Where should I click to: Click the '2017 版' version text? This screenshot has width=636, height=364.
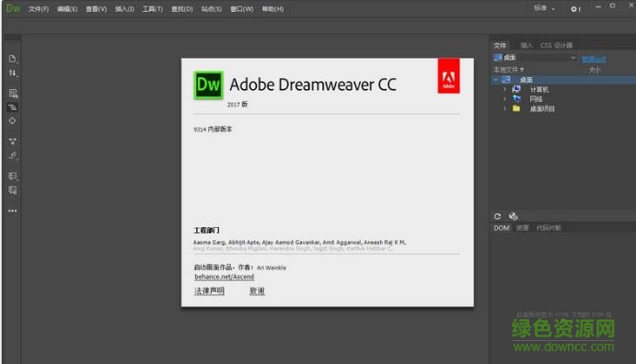click(237, 105)
